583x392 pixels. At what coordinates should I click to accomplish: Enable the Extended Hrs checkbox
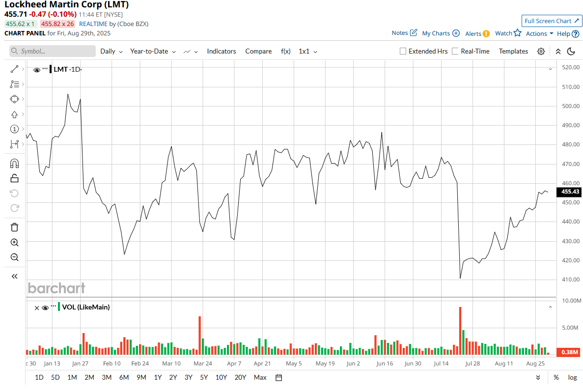[x=403, y=51]
